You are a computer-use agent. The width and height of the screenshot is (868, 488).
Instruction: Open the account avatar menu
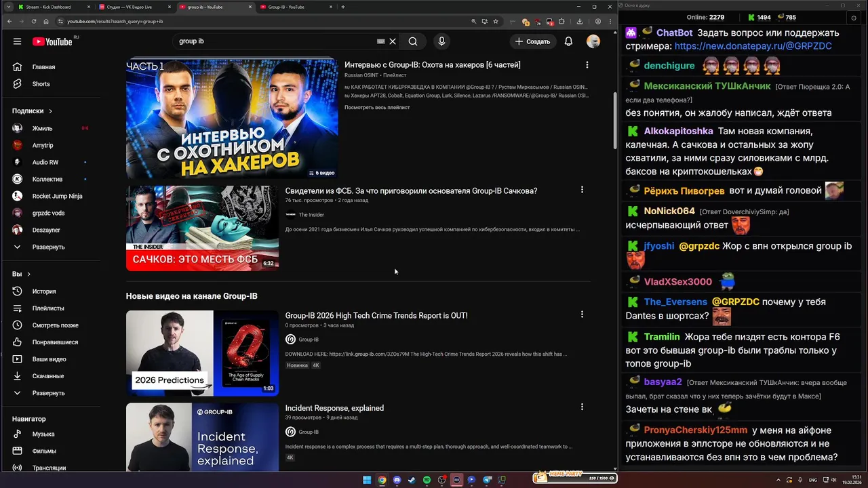[x=593, y=41]
